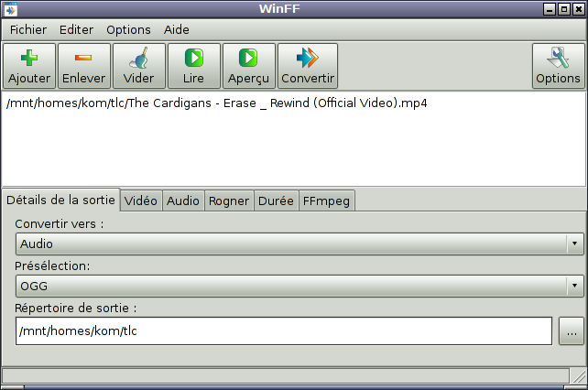Open the Editer menu

point(76,29)
